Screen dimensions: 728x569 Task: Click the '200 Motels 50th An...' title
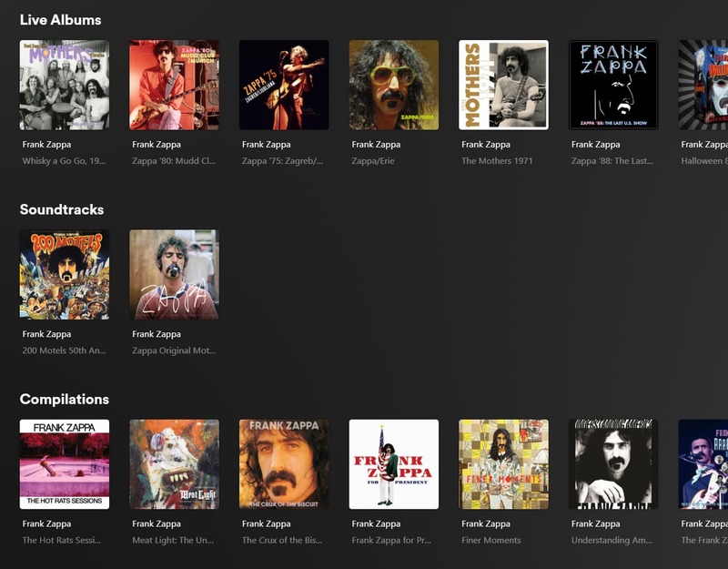[x=64, y=351]
